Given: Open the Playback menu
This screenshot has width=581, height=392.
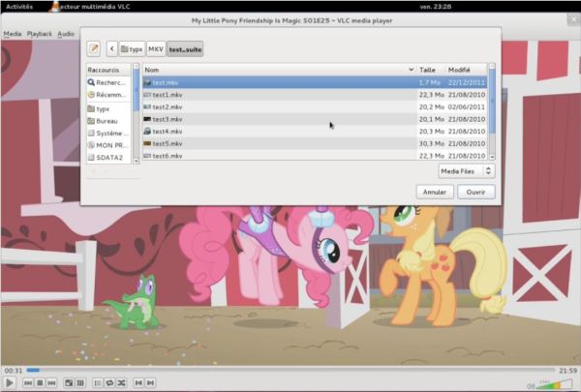Looking at the screenshot, I should tap(40, 34).
